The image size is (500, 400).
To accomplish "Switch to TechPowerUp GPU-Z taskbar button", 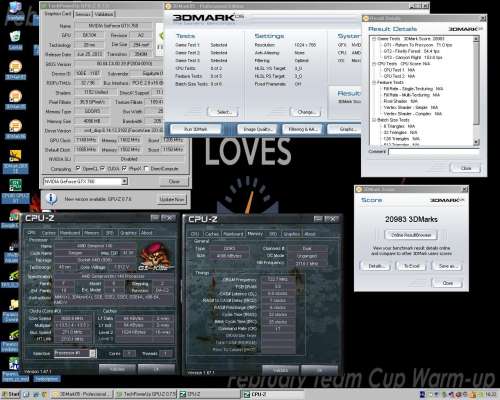I will pyautogui.click(x=146, y=394).
